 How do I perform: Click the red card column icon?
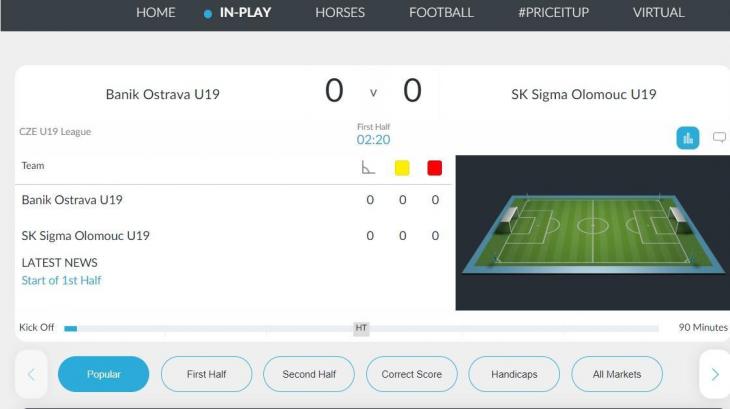[435, 167]
